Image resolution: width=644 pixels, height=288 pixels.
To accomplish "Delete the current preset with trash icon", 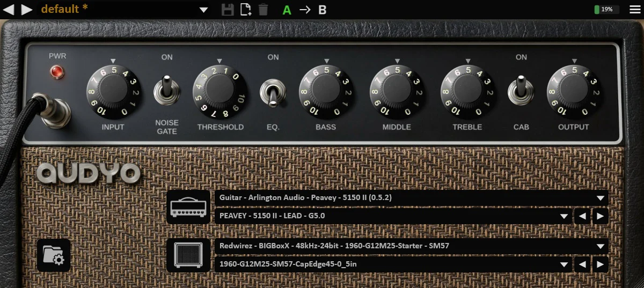I will pos(263,9).
